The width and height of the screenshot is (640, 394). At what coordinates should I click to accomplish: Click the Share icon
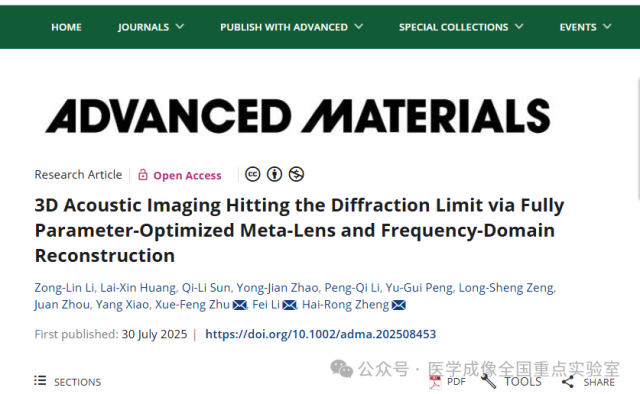[568, 382]
